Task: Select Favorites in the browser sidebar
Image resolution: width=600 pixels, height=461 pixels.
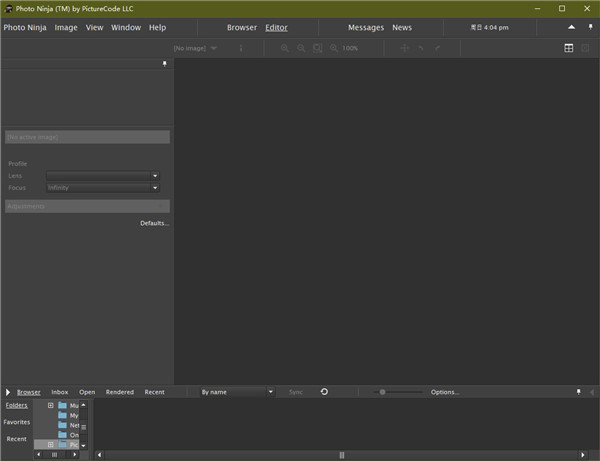Action: [16, 422]
